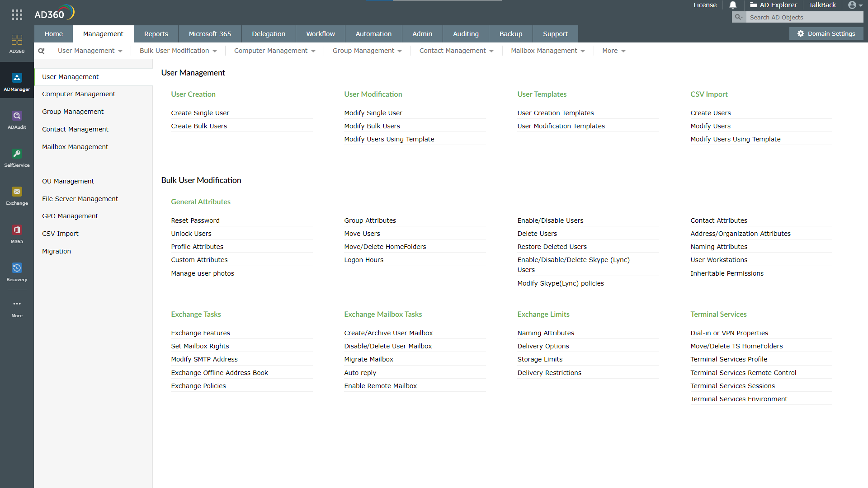868x488 pixels.
Task: Click the Domain Settings button
Action: 826,33
